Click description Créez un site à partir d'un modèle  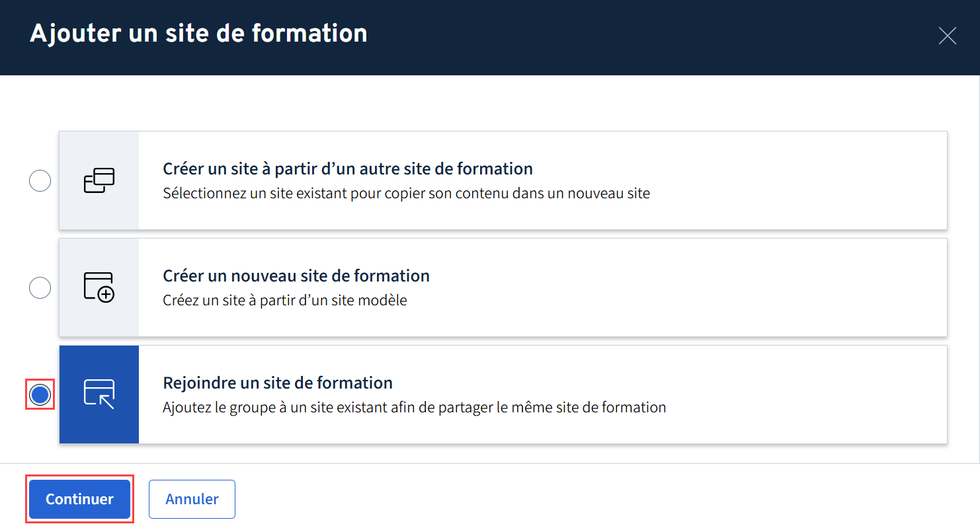[284, 301]
